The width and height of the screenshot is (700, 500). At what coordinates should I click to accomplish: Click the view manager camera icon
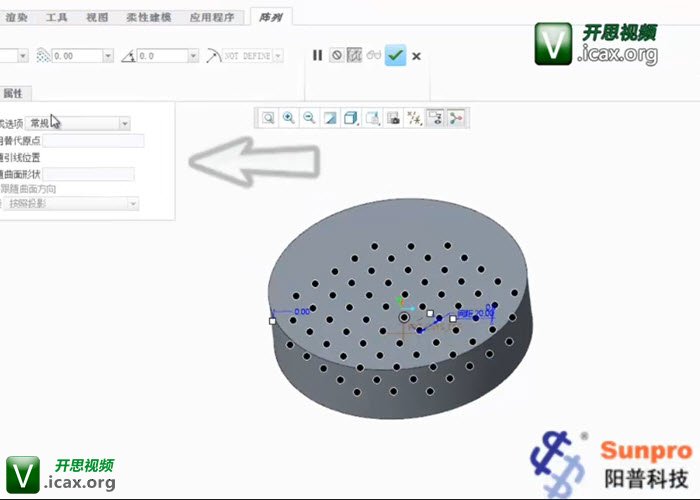(x=393, y=118)
